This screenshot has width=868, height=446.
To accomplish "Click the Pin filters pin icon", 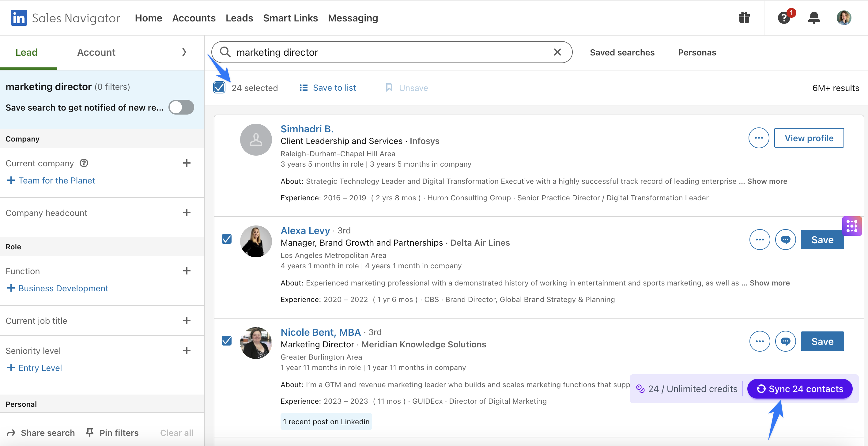I will click(90, 433).
